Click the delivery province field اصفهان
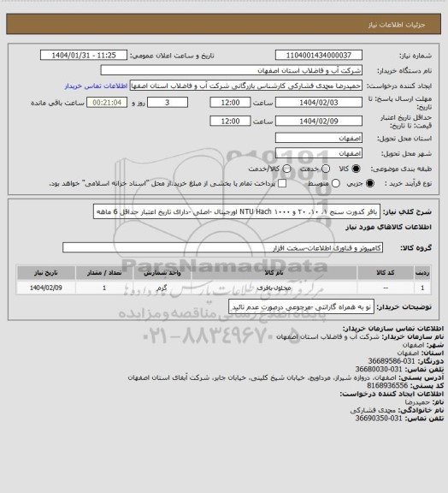This screenshot has width=448, height=493. point(319,138)
